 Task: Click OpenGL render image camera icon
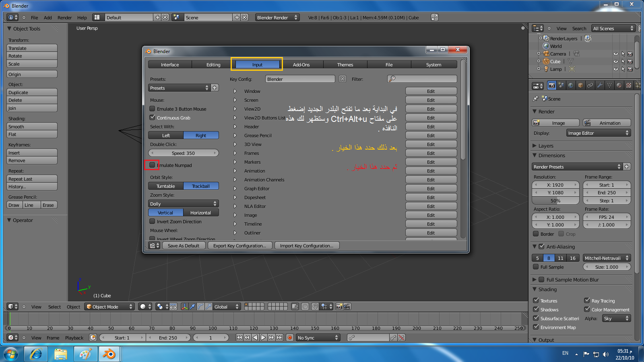(339, 306)
